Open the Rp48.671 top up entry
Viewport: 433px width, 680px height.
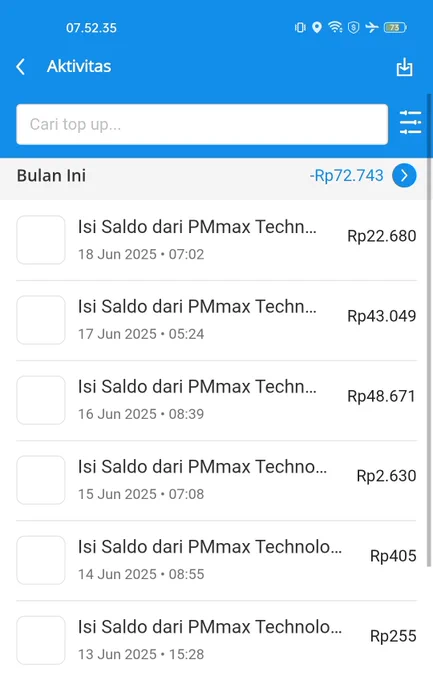[x=216, y=400]
